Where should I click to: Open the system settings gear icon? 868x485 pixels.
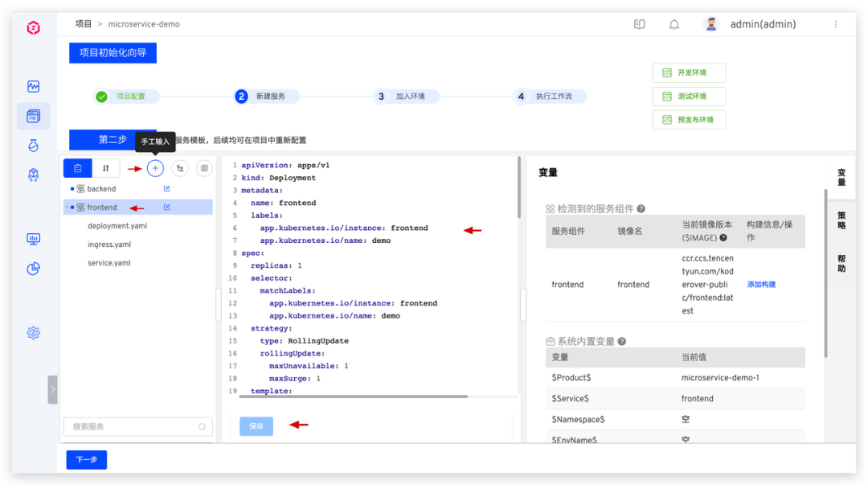(33, 332)
